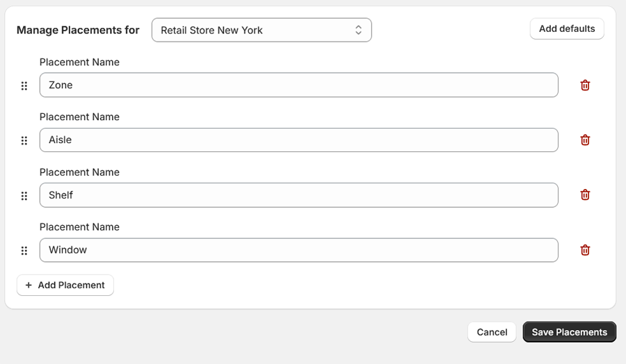This screenshot has height=364, width=626.
Task: Open the Retail Store New York selector
Action: tap(262, 30)
